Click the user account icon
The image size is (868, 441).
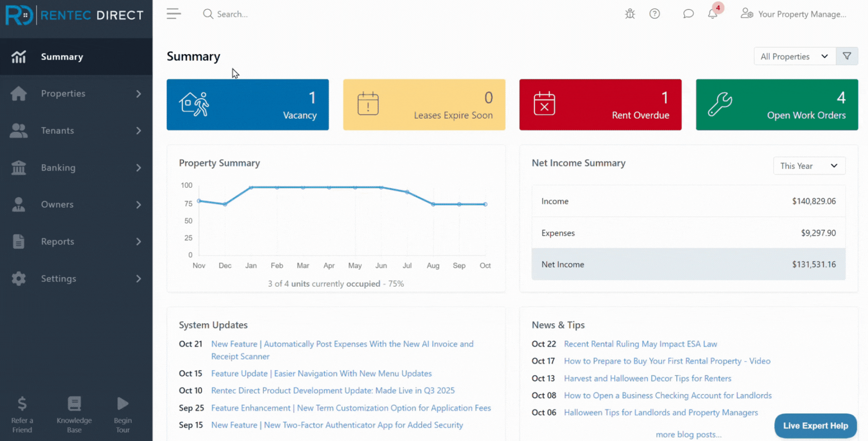pyautogui.click(x=747, y=14)
